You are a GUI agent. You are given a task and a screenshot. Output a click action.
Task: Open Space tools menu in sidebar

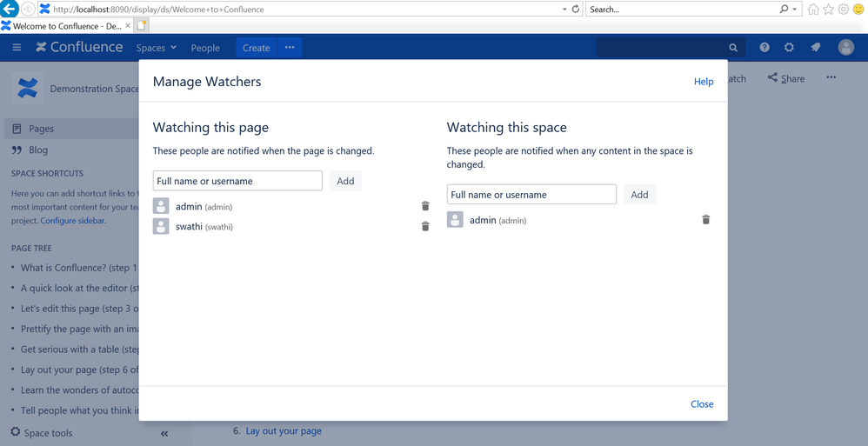(42, 433)
